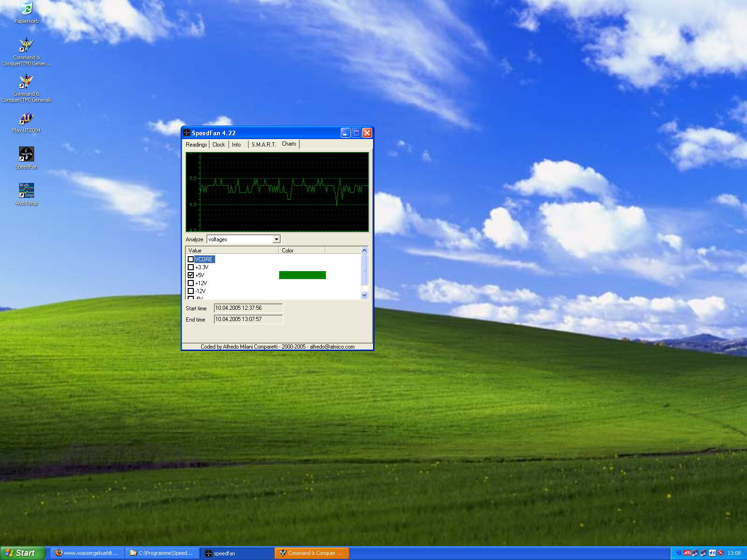
Task: Check the VCORE checkbox
Action: point(190,259)
